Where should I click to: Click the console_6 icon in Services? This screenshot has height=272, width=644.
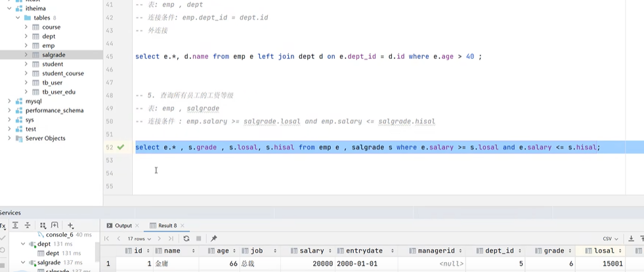click(41, 235)
